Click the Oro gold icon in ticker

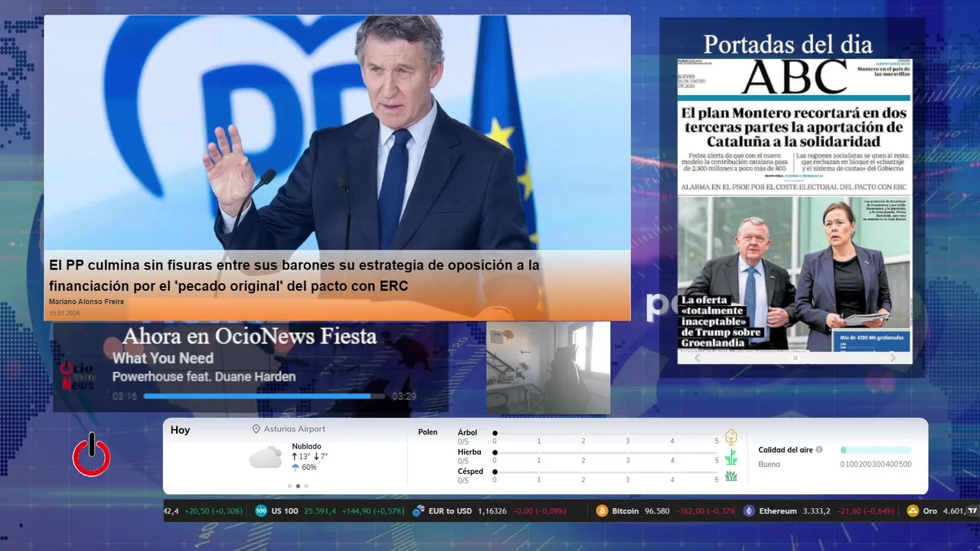point(913,511)
